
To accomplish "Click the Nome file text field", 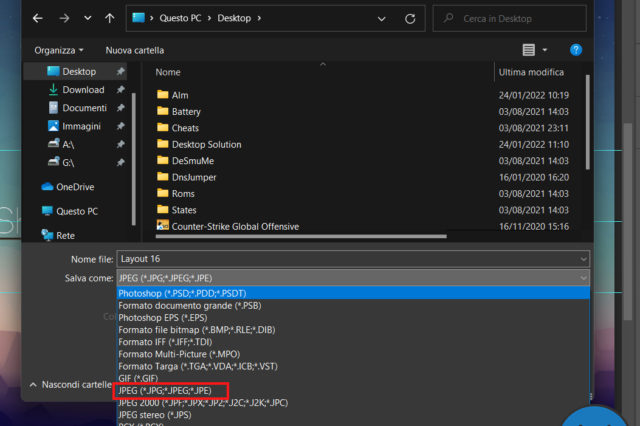I will click(350, 259).
